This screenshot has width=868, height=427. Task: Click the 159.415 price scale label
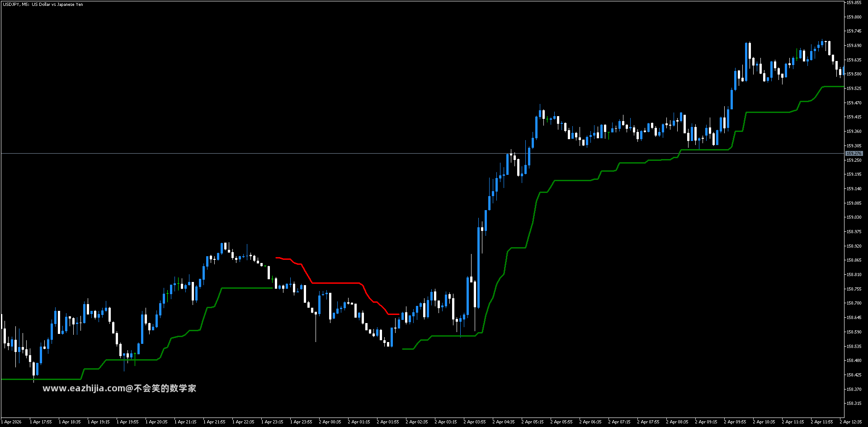tap(854, 117)
